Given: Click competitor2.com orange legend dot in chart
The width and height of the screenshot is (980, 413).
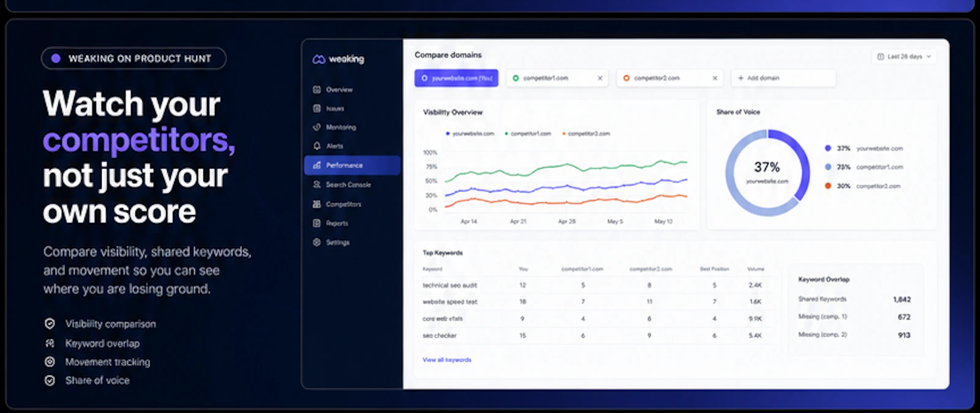Looking at the screenshot, I should [563, 134].
